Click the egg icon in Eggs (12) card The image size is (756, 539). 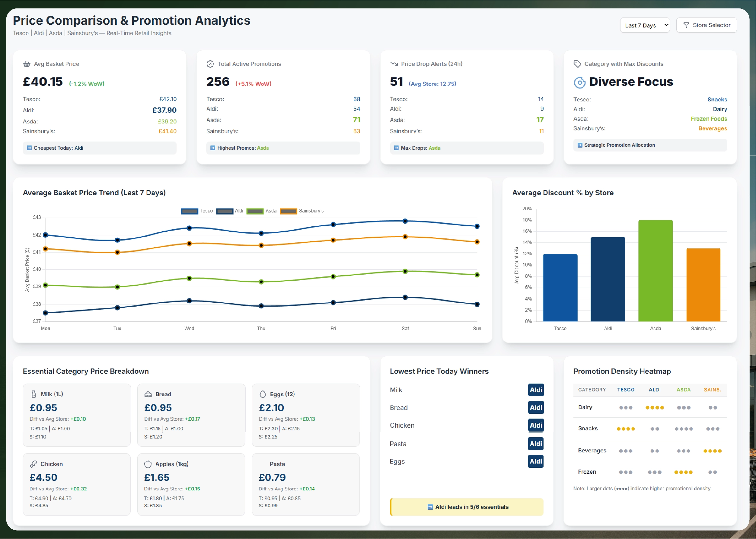(x=263, y=394)
